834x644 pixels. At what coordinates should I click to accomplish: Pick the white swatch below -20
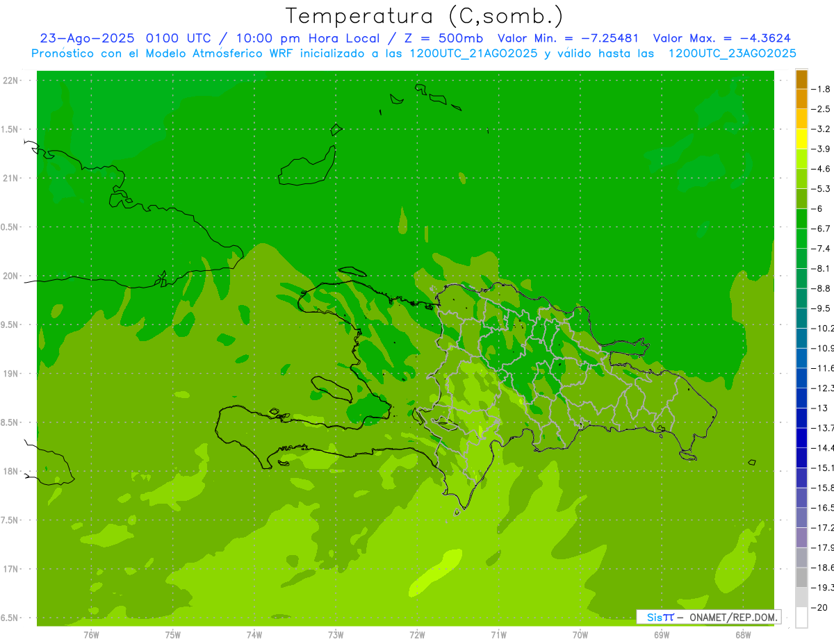(x=801, y=617)
